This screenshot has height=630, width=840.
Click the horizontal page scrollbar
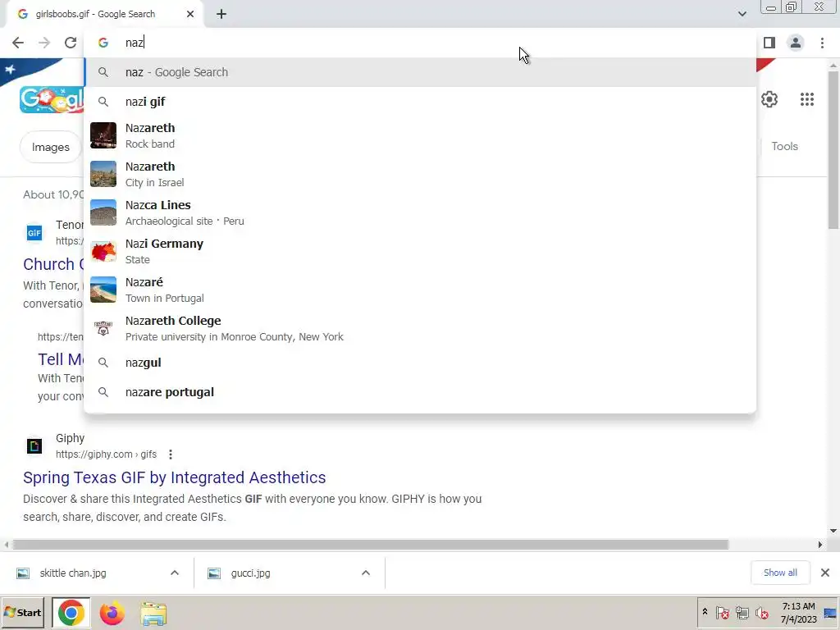tap(371, 545)
